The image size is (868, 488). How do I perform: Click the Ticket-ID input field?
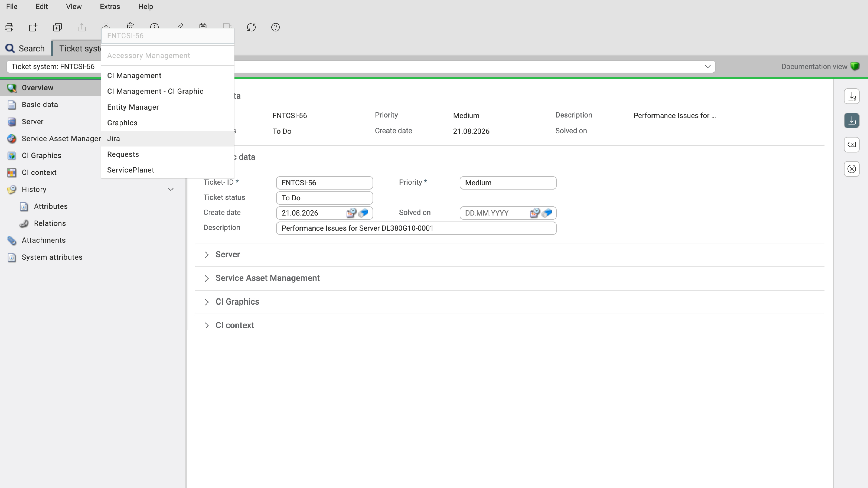(324, 183)
